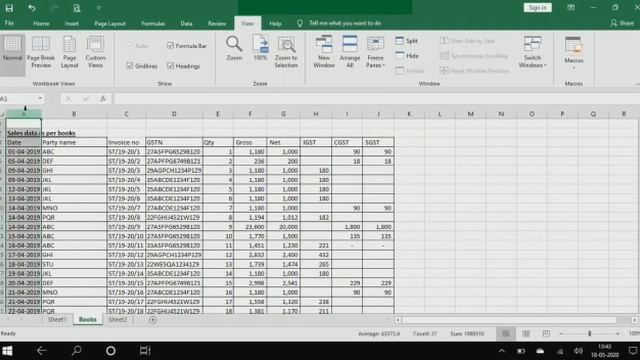The width and height of the screenshot is (640, 360).
Task: Open a New Window
Action: [324, 52]
